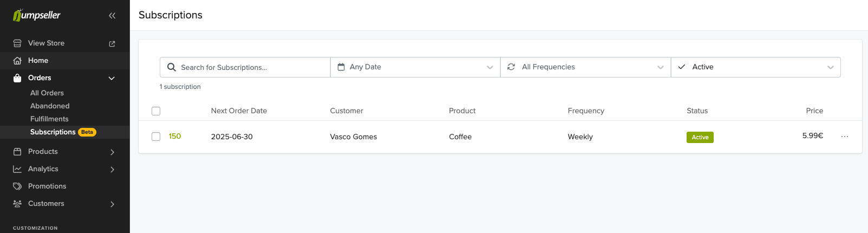The height and width of the screenshot is (233, 868).
Task: Click the 5.99€ price cell
Action: pos(813,135)
